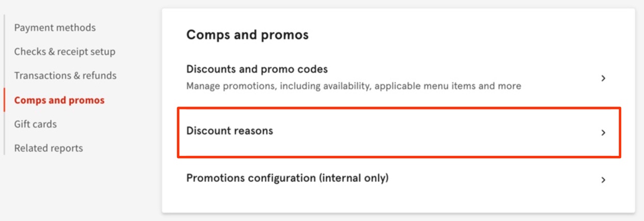
Task: Click the "applicable menu items and more" description phrase
Action: coord(447,86)
